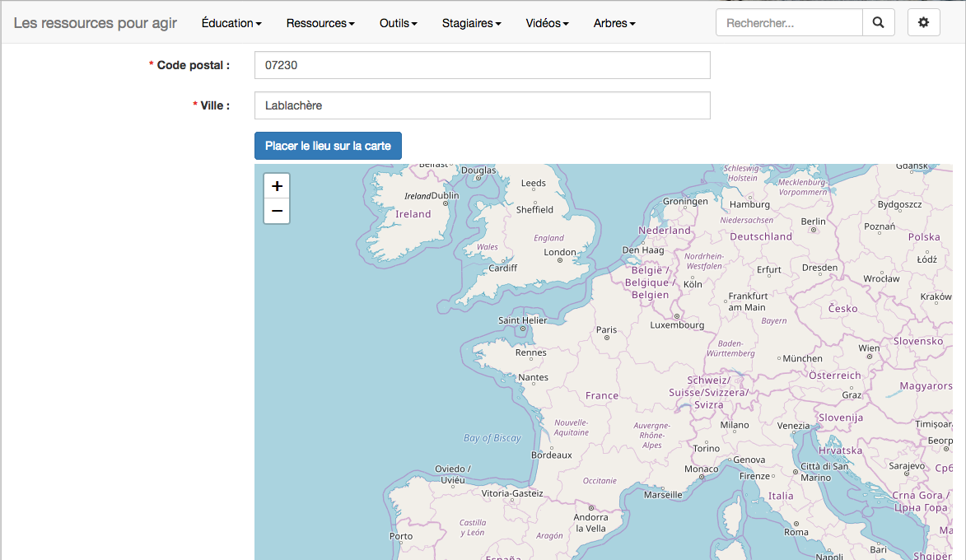Click Monaco label on the map

pos(701,469)
